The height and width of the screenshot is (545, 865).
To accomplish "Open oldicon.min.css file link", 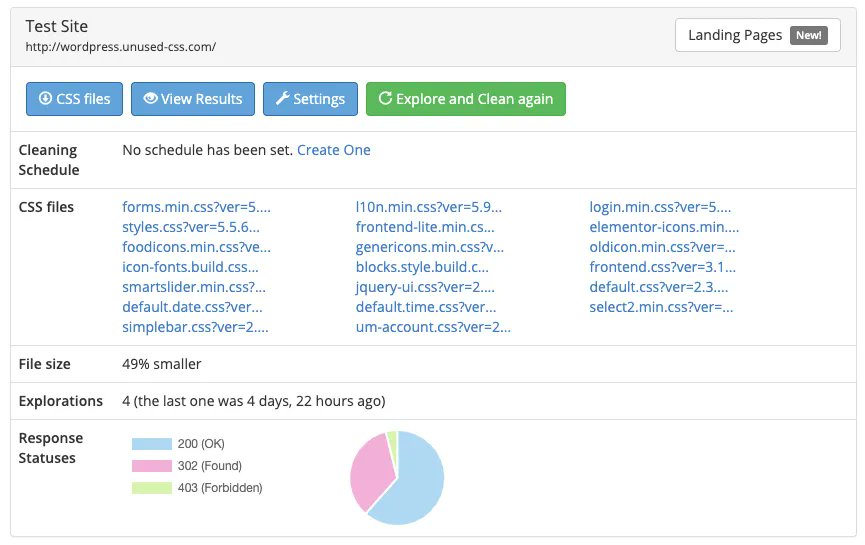I will 662,247.
